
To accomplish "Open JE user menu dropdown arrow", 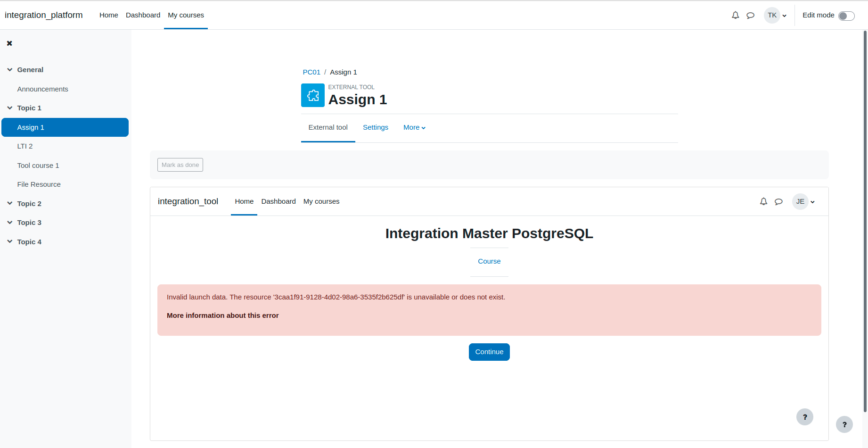I will pos(812,202).
